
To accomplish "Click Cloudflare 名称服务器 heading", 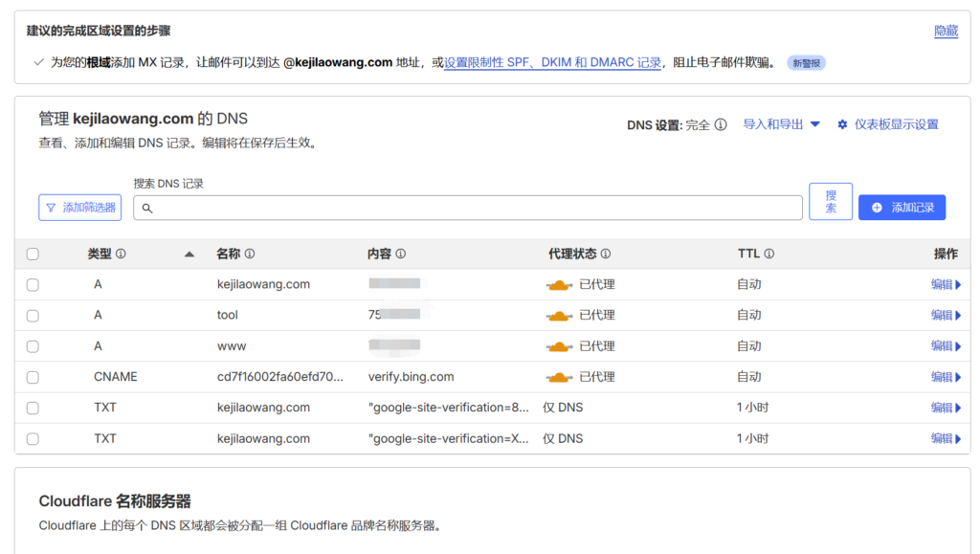I will click(x=115, y=501).
